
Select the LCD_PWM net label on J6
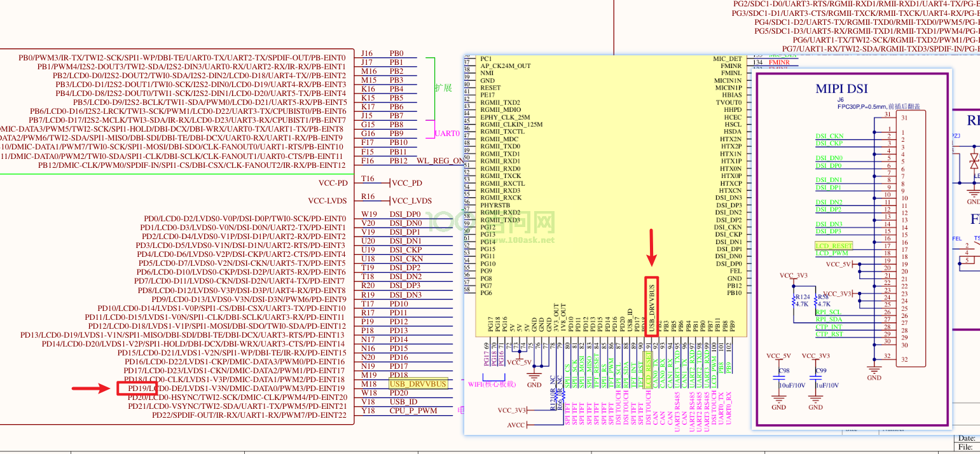831,253
